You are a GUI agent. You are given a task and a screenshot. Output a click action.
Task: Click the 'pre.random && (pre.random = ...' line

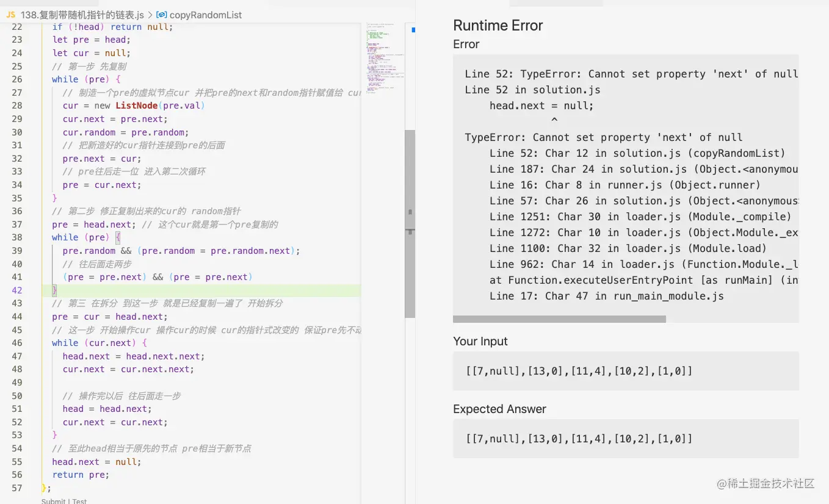point(181,251)
